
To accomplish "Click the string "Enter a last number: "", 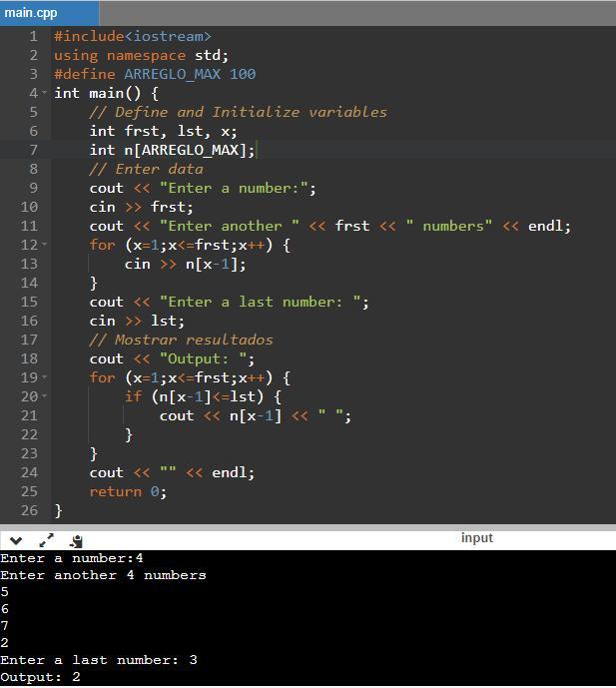I will click(x=261, y=302).
